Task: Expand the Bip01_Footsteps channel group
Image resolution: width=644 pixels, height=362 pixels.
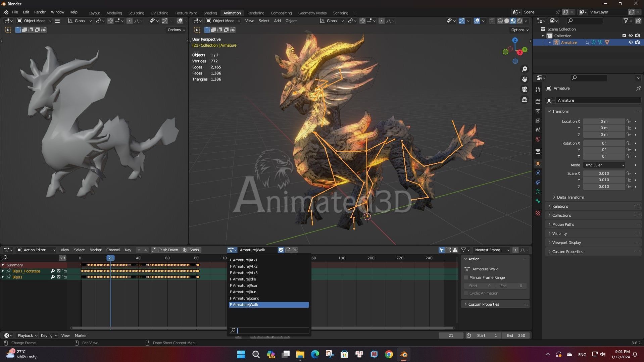Action: point(3,271)
